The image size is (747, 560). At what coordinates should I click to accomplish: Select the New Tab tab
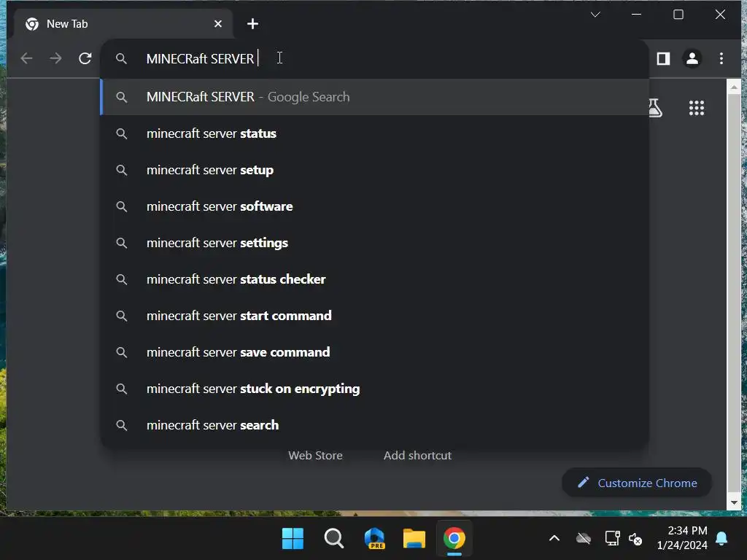pyautogui.click(x=123, y=24)
